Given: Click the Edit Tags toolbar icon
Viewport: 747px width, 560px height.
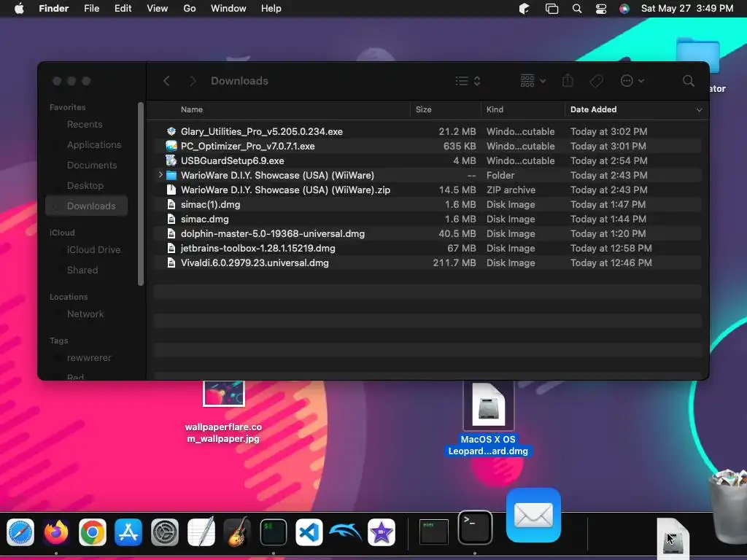Looking at the screenshot, I should (x=597, y=81).
